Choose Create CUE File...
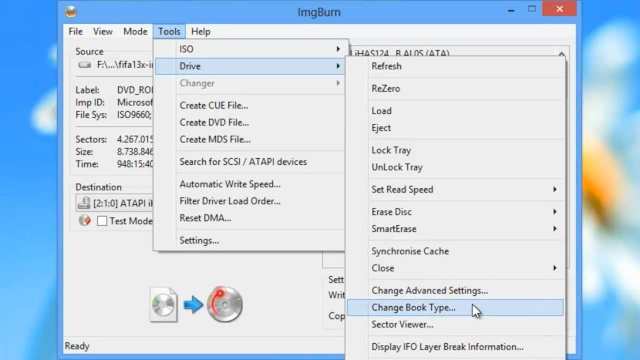The width and height of the screenshot is (640, 360). coord(214,105)
